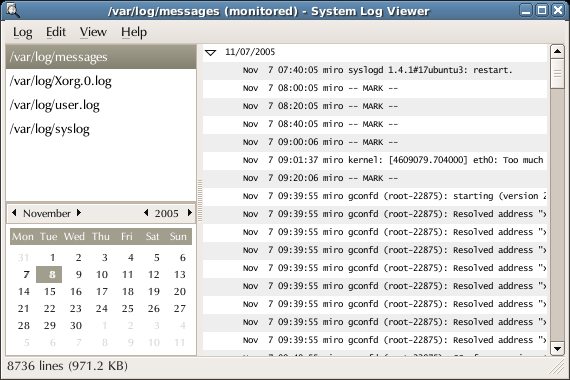Select the 09:20:06 MARK log line
The image size is (570, 380).
click(x=375, y=179)
